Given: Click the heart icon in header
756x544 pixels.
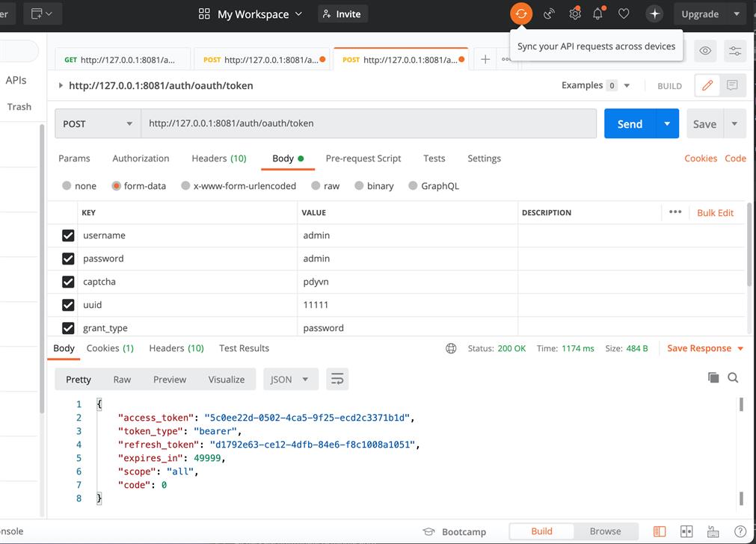Looking at the screenshot, I should [x=624, y=14].
